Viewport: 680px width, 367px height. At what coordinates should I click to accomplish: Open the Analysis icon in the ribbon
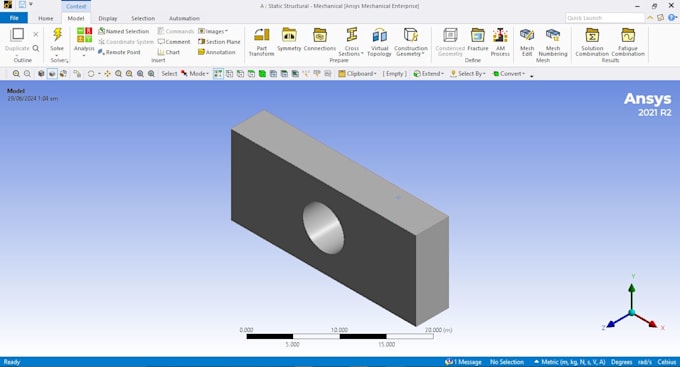pos(84,35)
